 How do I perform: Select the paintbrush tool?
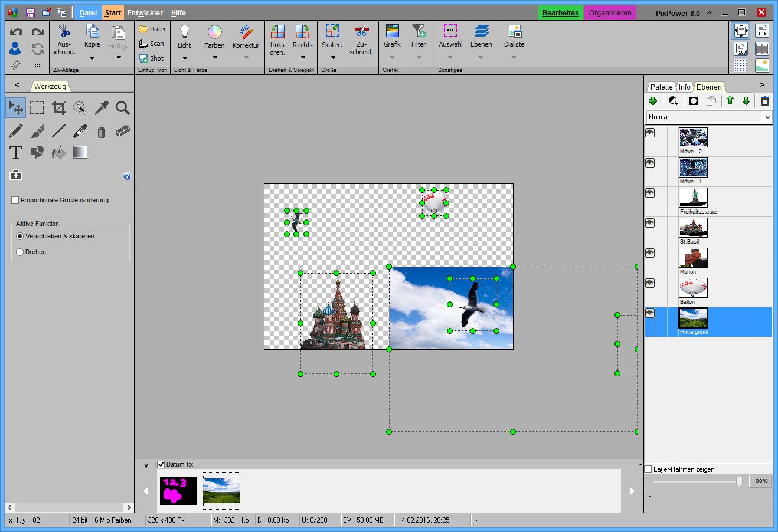coord(37,131)
